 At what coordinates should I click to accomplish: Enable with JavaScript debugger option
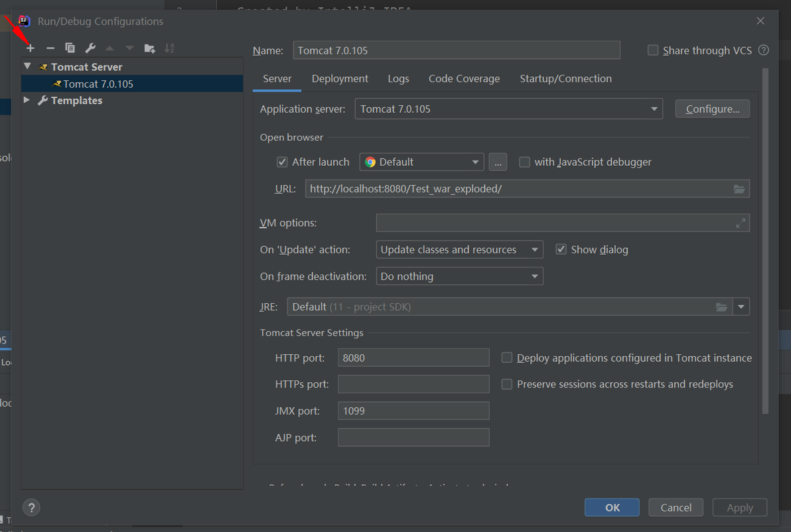[x=525, y=162]
